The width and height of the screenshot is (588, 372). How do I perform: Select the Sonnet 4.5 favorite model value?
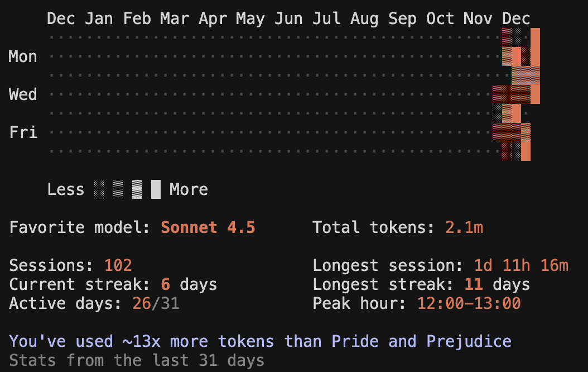[208, 227]
